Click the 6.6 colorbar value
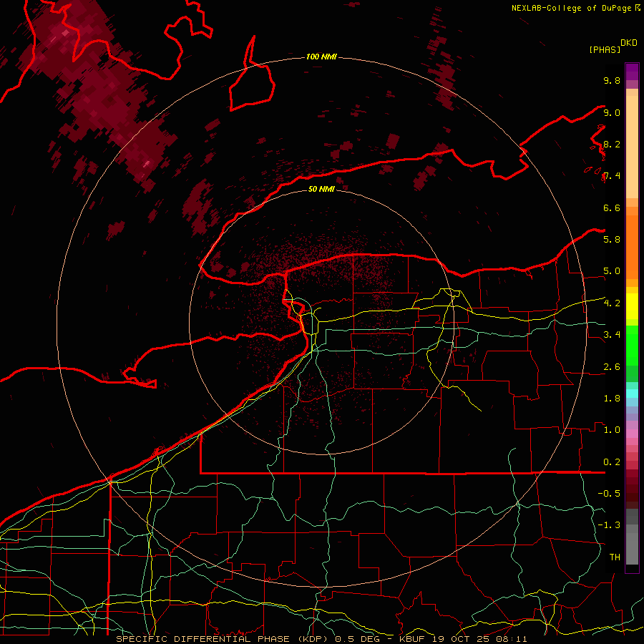Screen dimensions: 644x644 612,208
